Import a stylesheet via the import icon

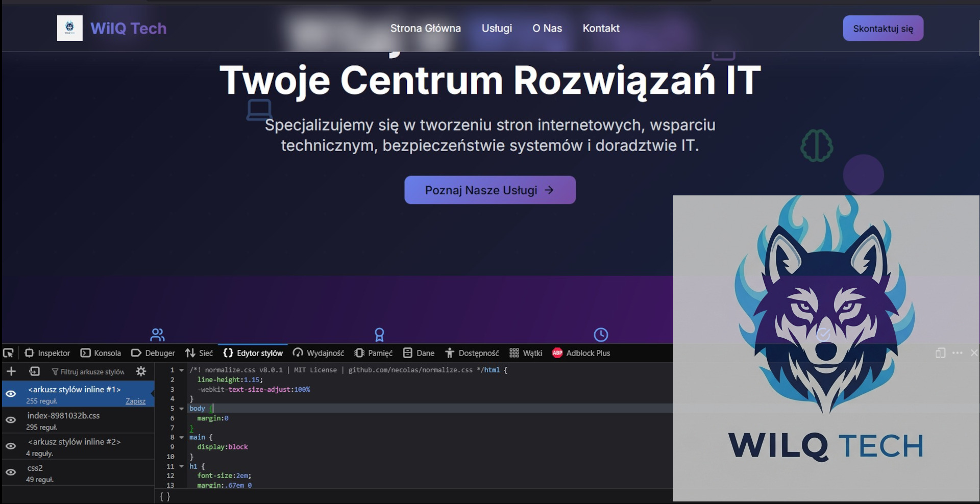click(34, 371)
